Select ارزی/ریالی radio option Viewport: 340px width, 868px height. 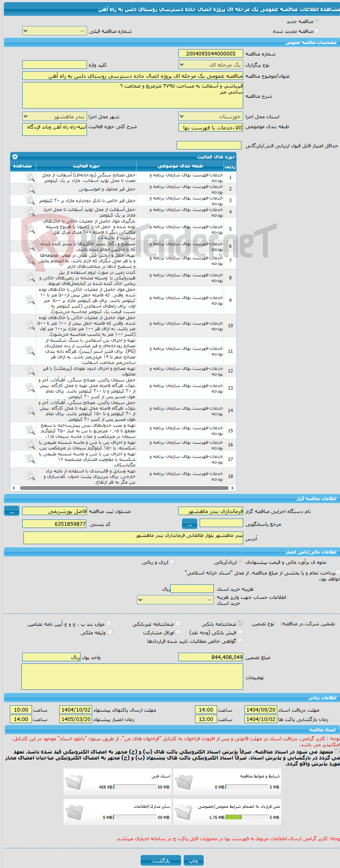[x=241, y=562]
